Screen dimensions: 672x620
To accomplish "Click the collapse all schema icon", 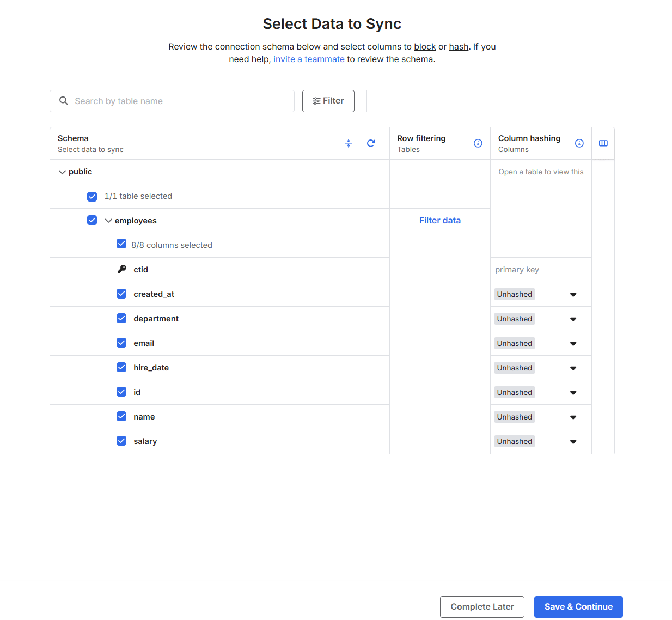I will [x=349, y=143].
